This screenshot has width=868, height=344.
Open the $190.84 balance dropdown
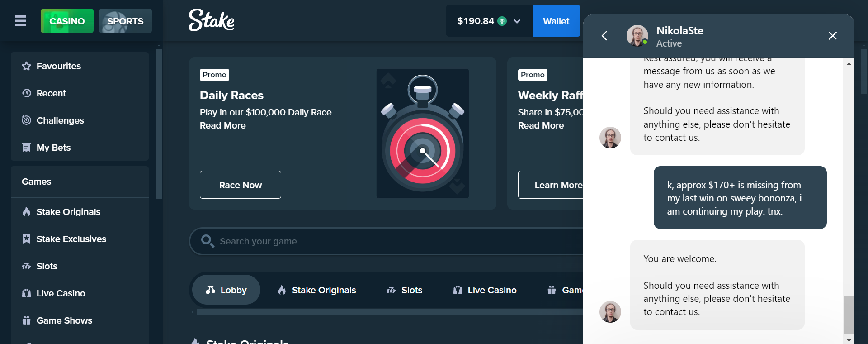click(489, 21)
